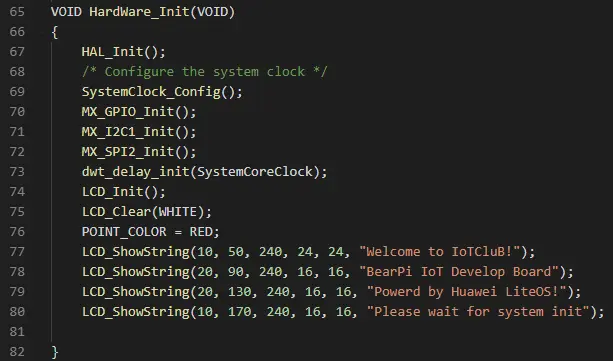Click line number 65 in the gutter
The width and height of the screenshot is (613, 361).
(17, 12)
